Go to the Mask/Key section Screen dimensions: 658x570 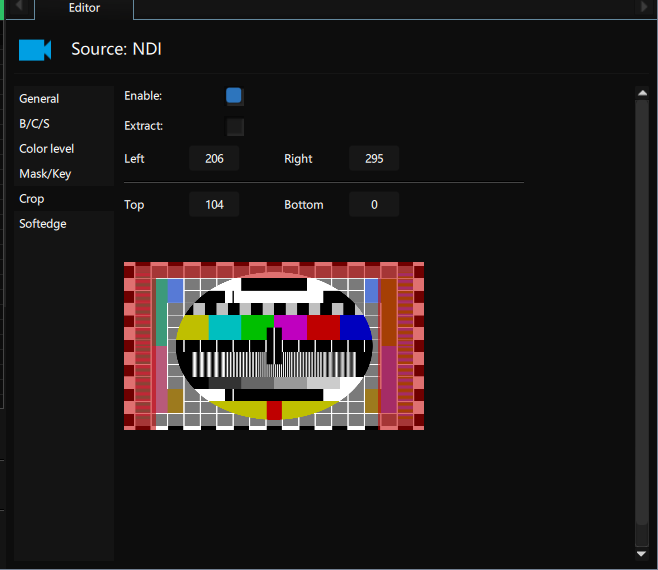click(x=64, y=174)
